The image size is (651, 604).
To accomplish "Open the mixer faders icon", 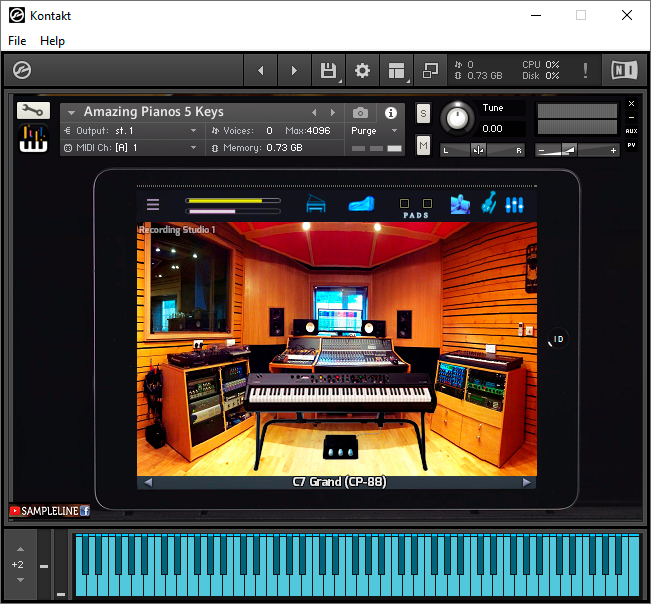I will [x=514, y=205].
